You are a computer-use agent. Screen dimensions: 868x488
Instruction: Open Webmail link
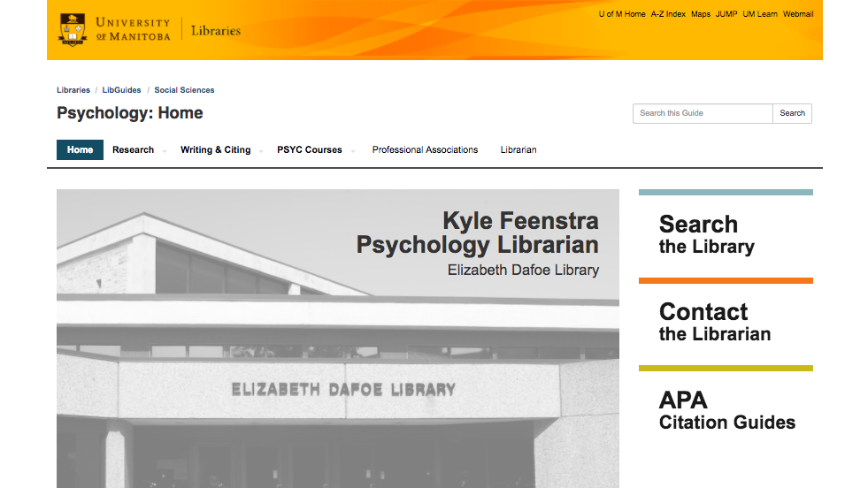pos(798,14)
